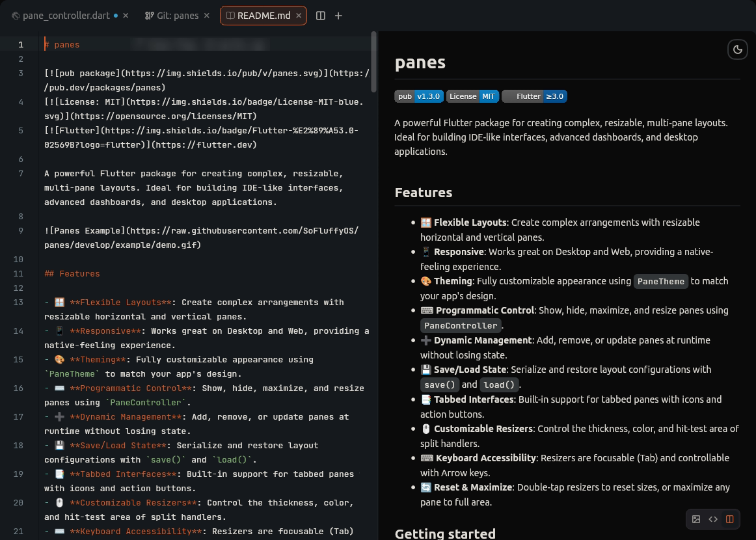Click the 'Getting started' heading in preview
The width and height of the screenshot is (756, 540).
pos(445,533)
